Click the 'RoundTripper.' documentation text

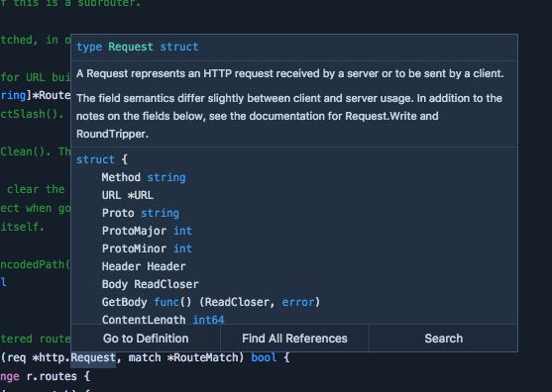[x=112, y=134]
